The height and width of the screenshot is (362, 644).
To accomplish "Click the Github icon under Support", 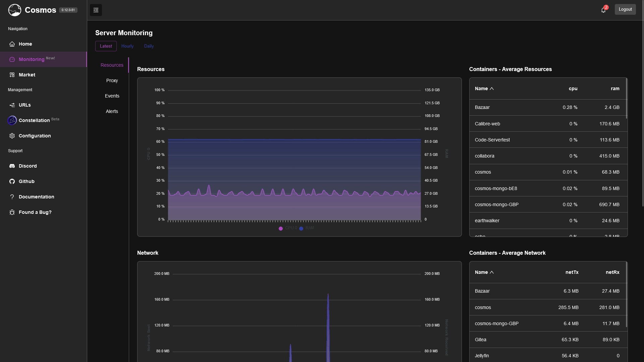I will tap(12, 181).
